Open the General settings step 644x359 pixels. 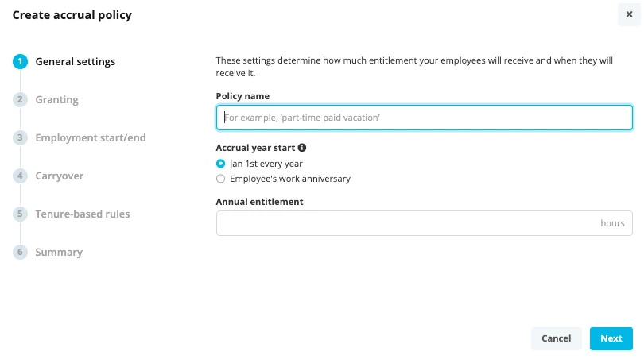76,61
